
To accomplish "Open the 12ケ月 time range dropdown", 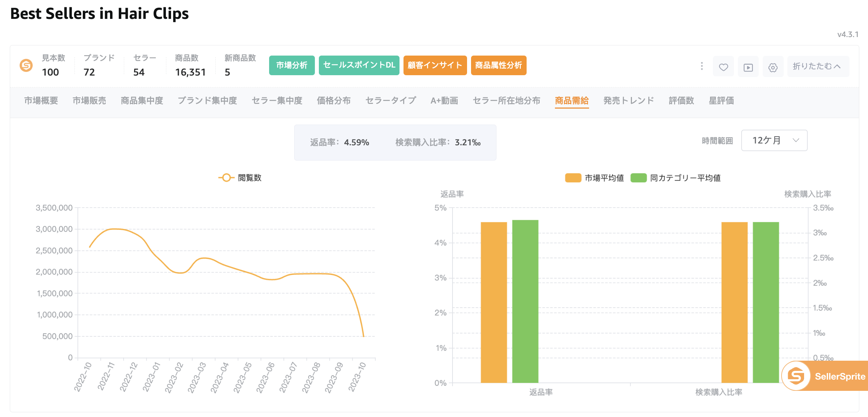I will tap(774, 140).
